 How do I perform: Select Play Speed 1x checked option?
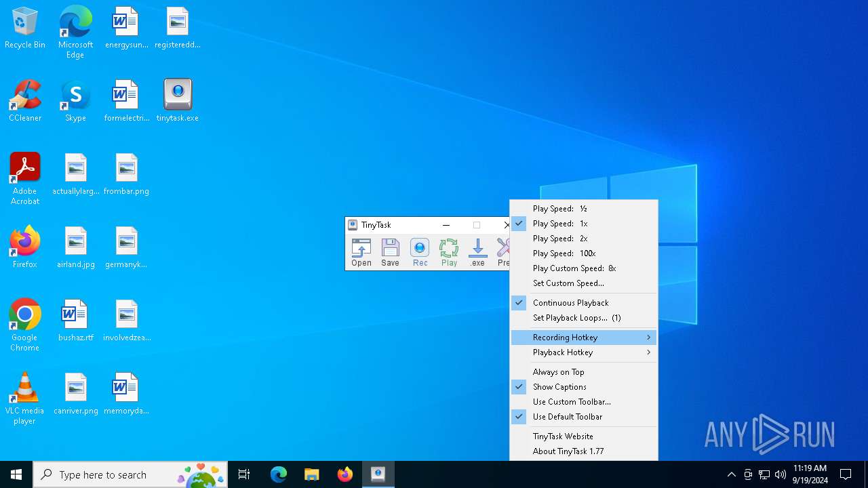click(x=584, y=224)
